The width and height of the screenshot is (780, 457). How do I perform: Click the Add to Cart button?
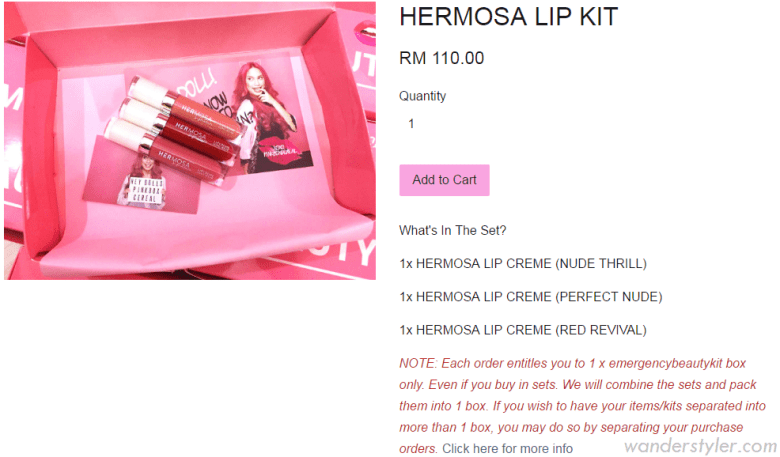[x=444, y=180]
